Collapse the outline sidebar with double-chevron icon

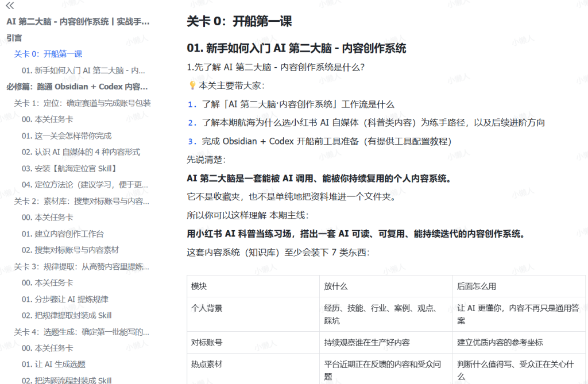pyautogui.click(x=10, y=6)
